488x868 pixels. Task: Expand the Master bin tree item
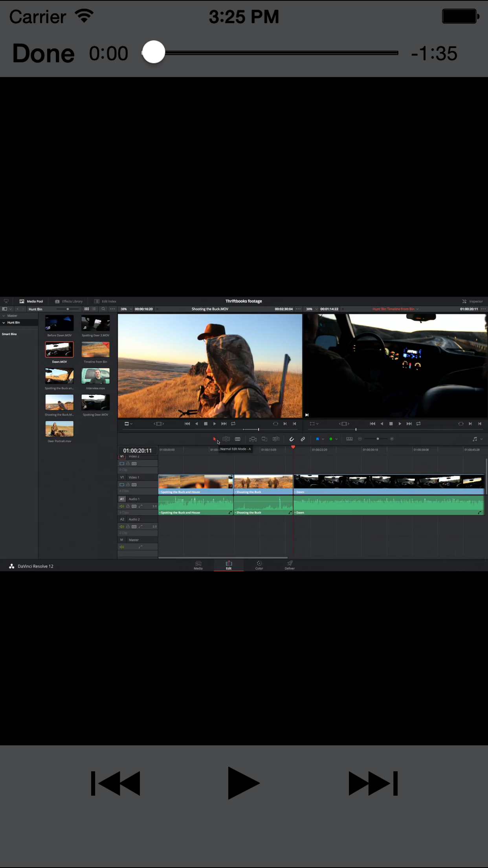point(4,316)
